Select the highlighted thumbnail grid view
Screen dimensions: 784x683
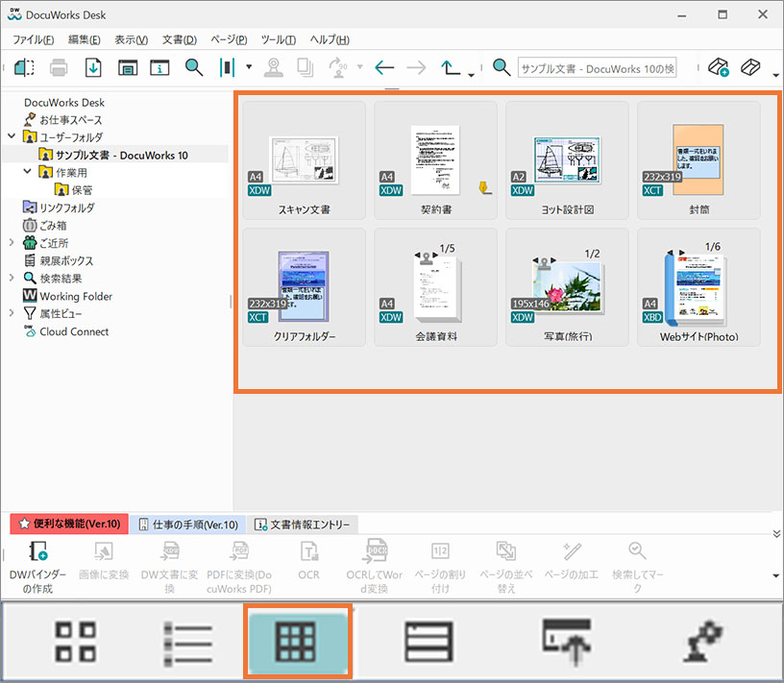pyautogui.click(x=298, y=642)
